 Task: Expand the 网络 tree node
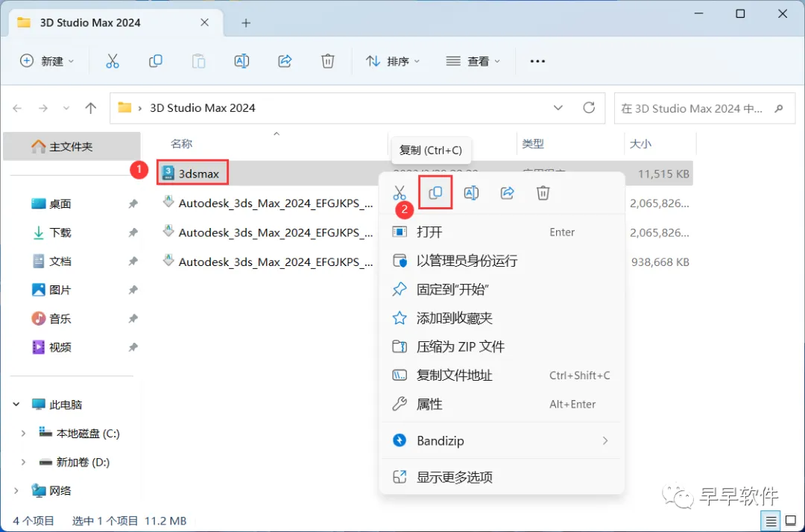(x=16, y=491)
